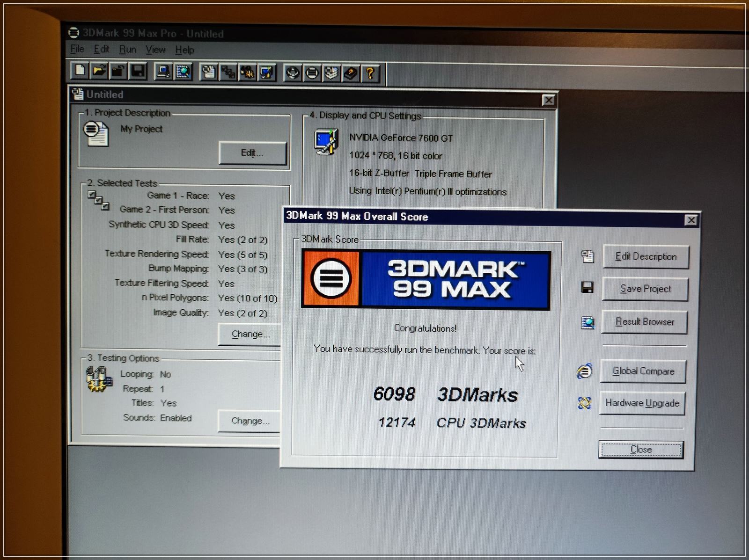Click the Edit Description button
The height and width of the screenshot is (560, 749).
click(x=646, y=256)
